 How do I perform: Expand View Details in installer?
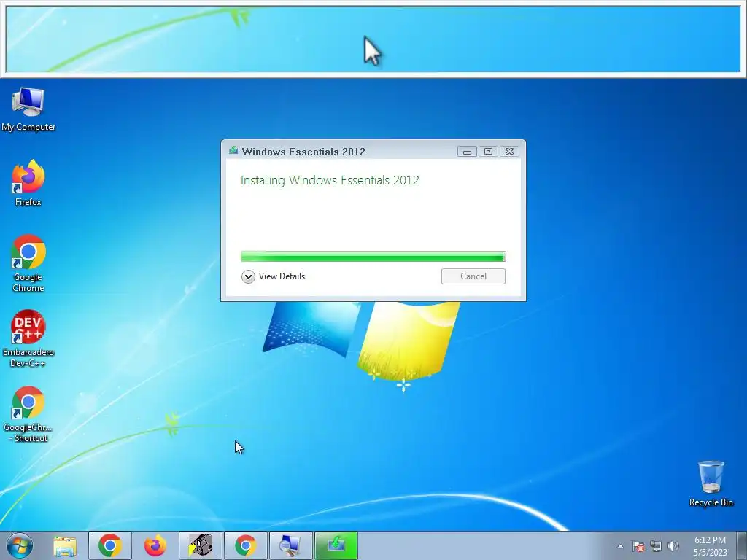point(274,276)
